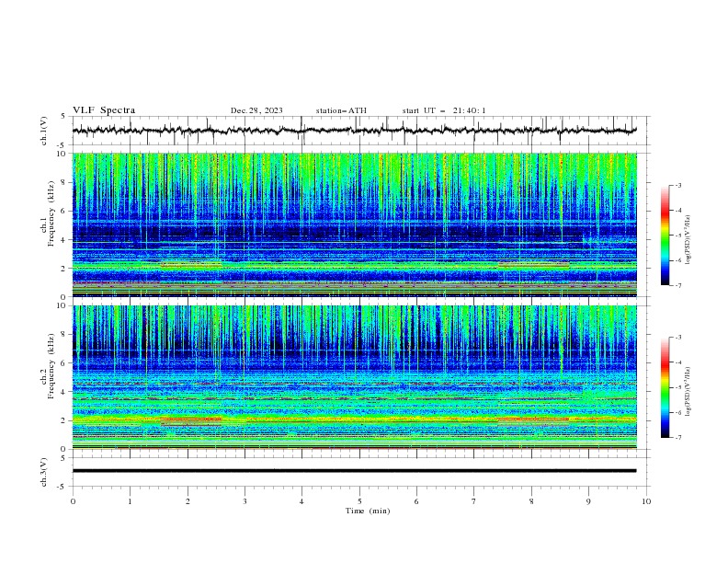This screenshot has width=728, height=563.
Task: Select the date text "Dec. 28, 2023"
Action: tap(256, 110)
